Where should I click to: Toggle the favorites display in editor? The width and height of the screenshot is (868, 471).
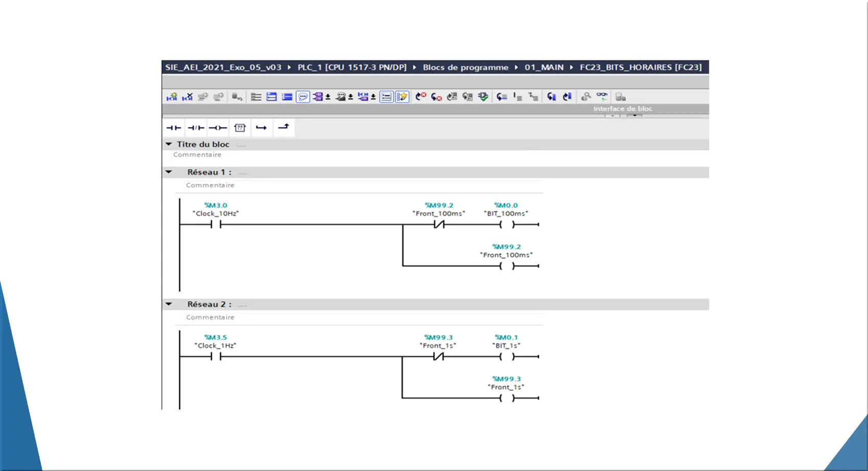(402, 97)
